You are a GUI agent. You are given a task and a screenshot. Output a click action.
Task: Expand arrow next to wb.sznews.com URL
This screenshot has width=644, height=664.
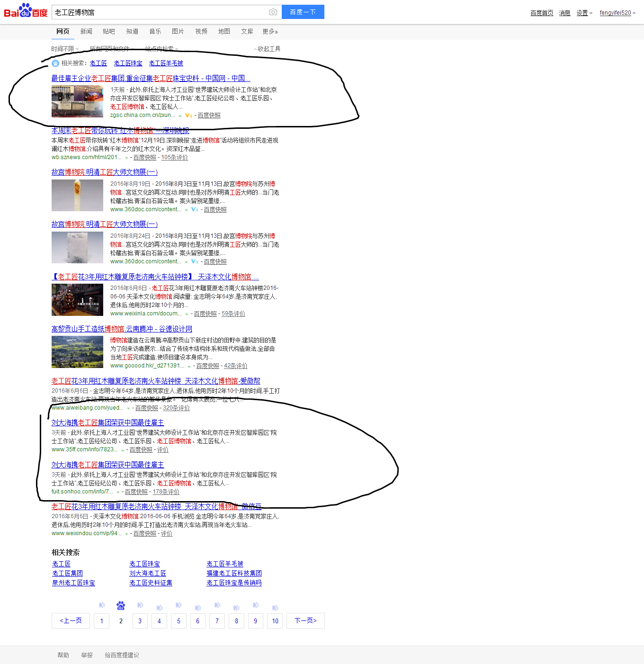point(126,158)
